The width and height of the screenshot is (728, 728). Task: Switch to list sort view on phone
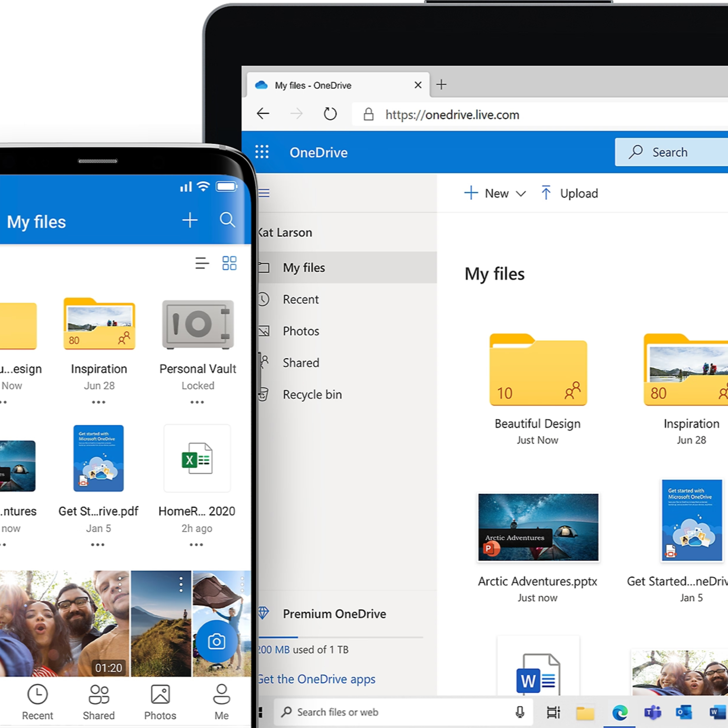coord(202,263)
